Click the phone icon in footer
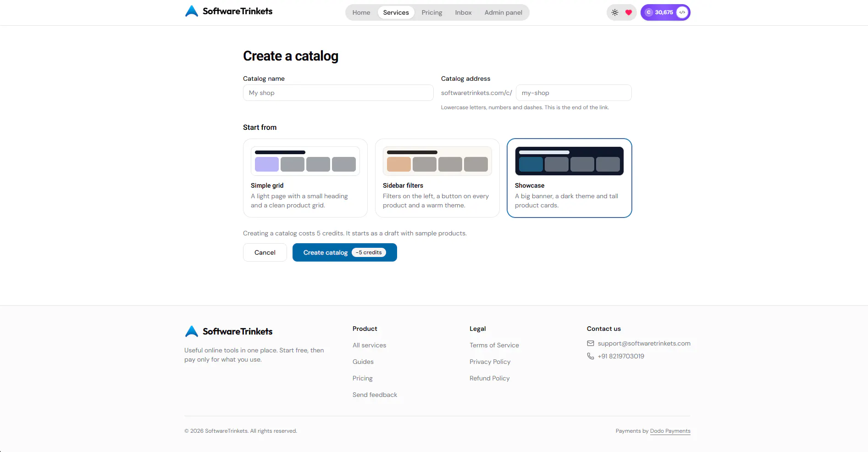 coord(591,356)
